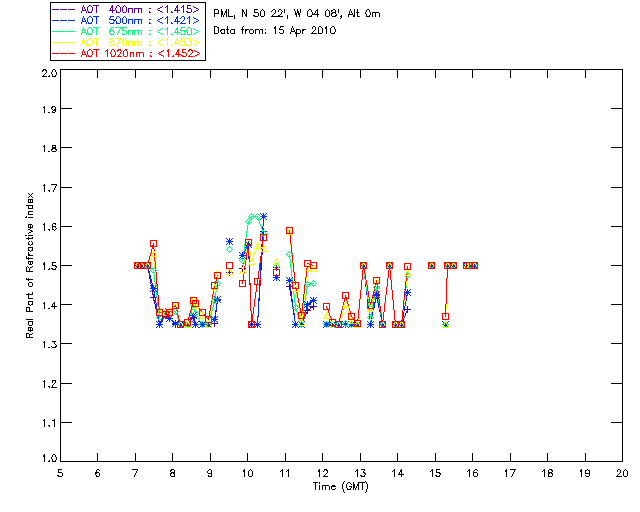Click the 16 tick label on time axis
The image size is (640, 512).
pos(473,473)
